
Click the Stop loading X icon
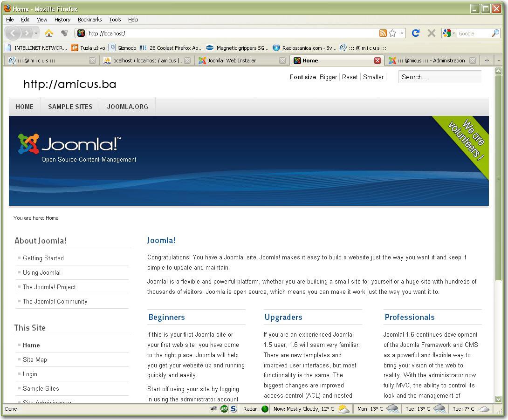pos(431,33)
